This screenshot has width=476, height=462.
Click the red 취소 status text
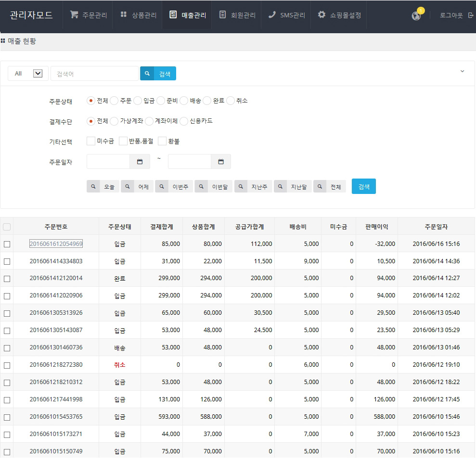[x=120, y=365]
